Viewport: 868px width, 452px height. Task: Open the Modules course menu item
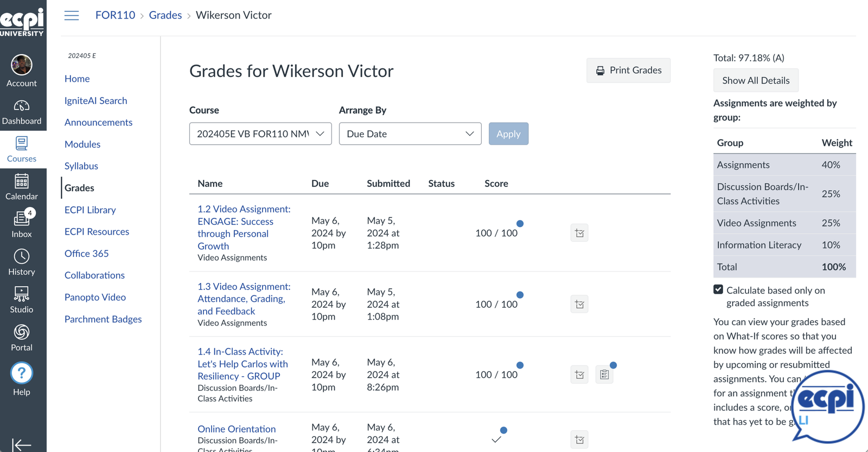[82, 144]
